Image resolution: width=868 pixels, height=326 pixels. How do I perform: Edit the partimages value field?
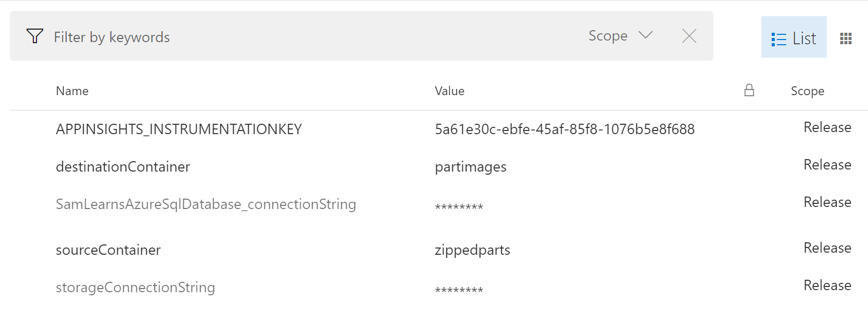[471, 166]
